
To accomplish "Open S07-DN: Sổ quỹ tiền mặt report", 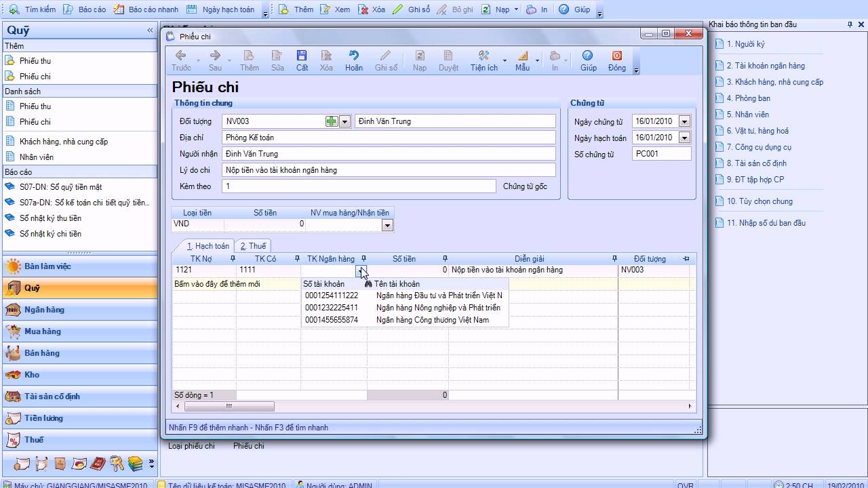I will 61,187.
